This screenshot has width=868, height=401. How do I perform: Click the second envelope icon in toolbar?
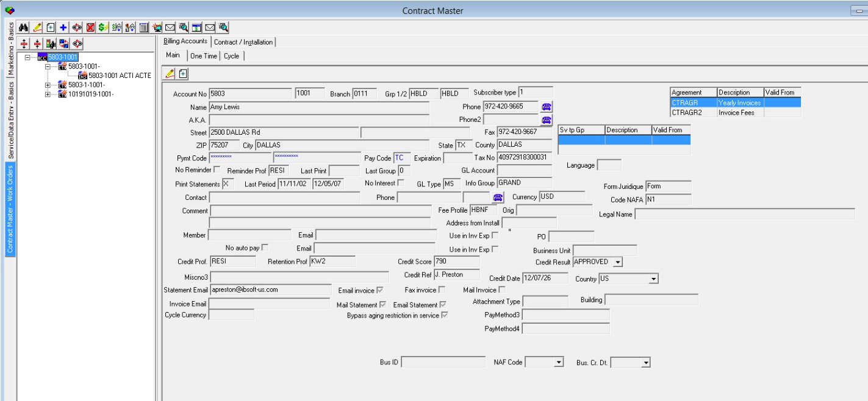click(210, 27)
